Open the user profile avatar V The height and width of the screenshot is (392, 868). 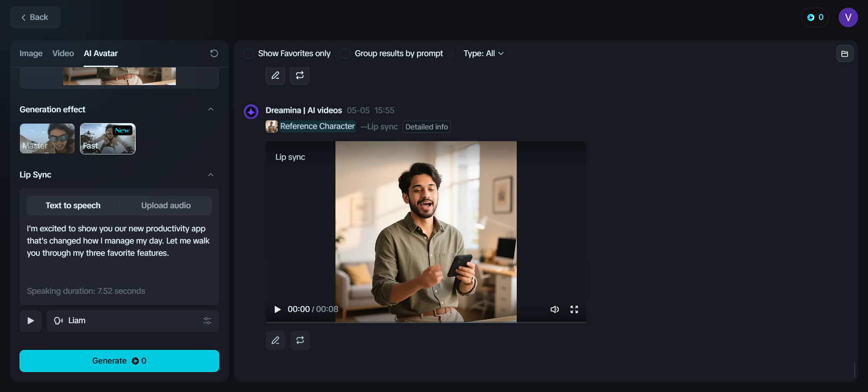[848, 18]
